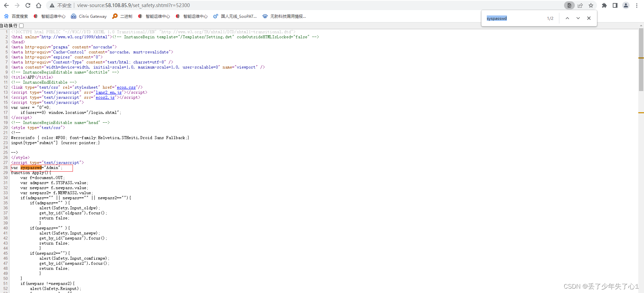Screen dimensions: 644x293
Task: Click the meta viewport line
Action: [x=138, y=67]
